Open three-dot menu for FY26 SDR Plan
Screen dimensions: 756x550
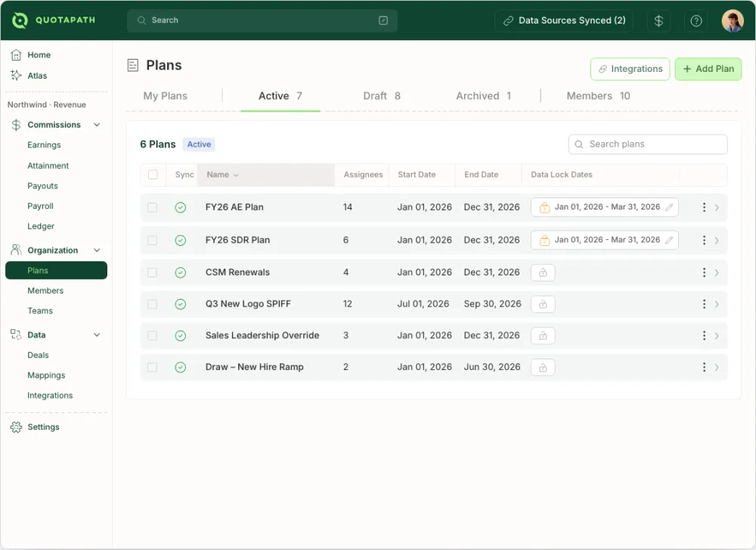click(704, 240)
